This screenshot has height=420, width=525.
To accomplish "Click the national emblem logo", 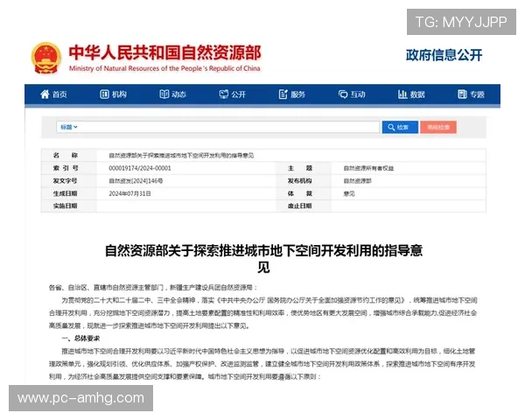I will (x=46, y=58).
